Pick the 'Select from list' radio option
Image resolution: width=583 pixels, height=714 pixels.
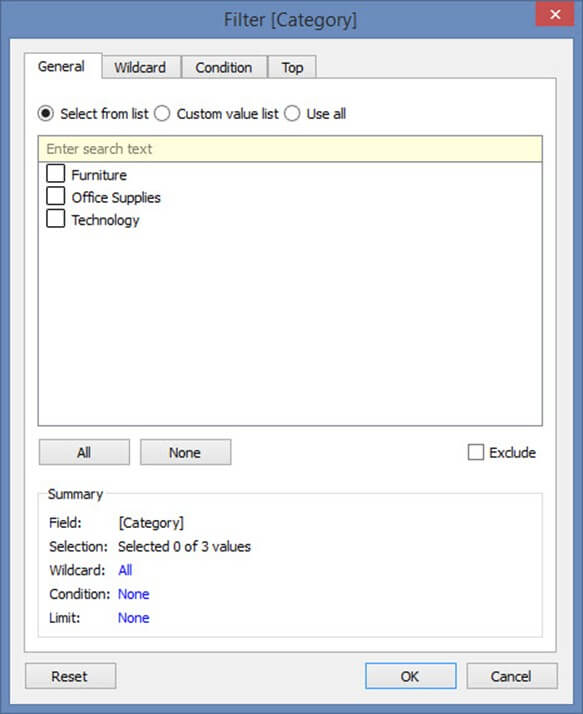coord(46,113)
